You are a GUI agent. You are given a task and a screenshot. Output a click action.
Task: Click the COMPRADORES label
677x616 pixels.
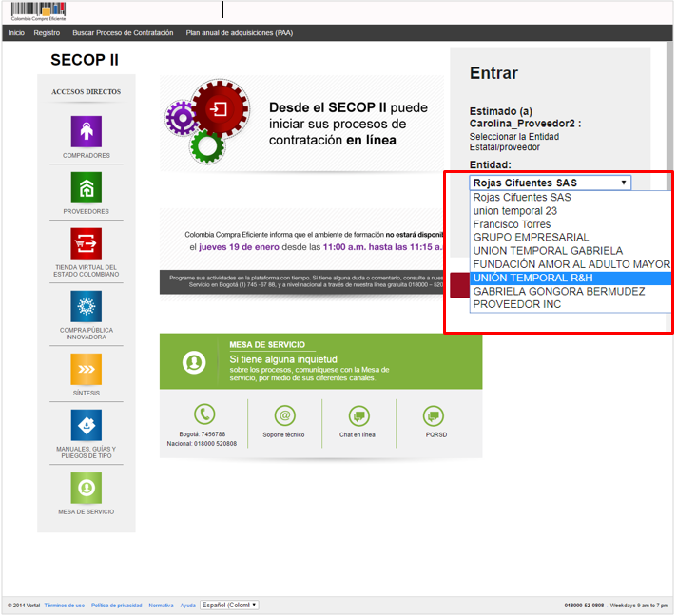click(x=87, y=155)
